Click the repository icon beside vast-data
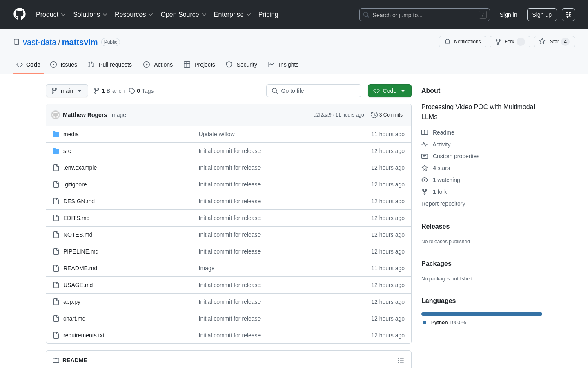 [x=16, y=42]
